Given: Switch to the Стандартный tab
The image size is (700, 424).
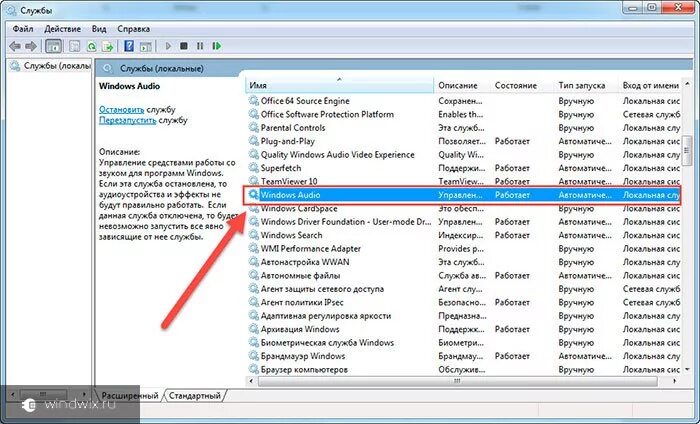Looking at the screenshot, I should pyautogui.click(x=195, y=396).
